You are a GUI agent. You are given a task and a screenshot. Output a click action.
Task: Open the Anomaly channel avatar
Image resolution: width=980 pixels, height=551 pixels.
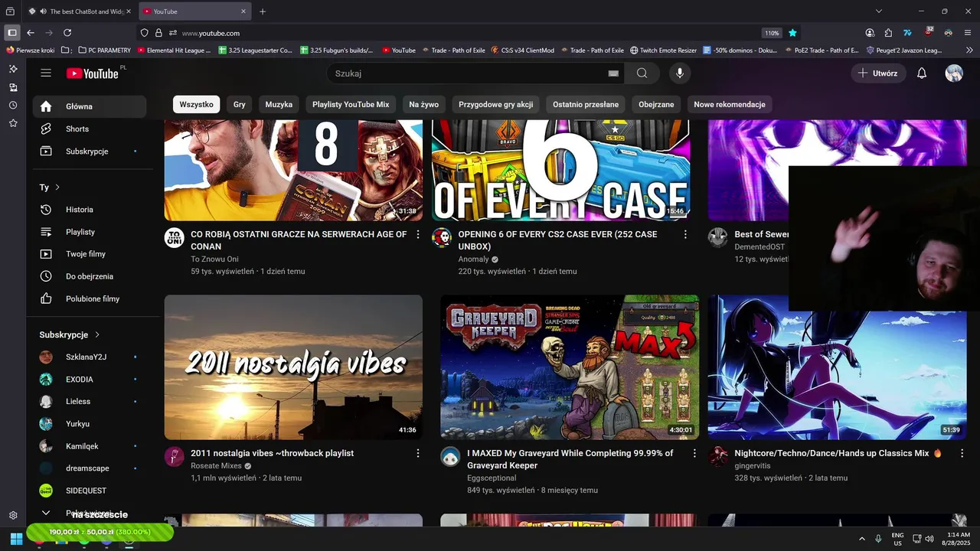point(442,237)
